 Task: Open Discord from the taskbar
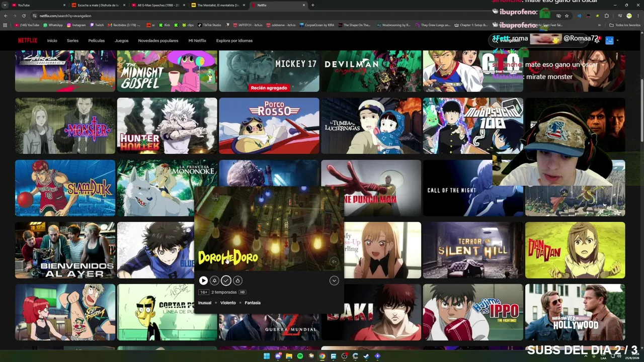pyautogui.click(x=278, y=356)
